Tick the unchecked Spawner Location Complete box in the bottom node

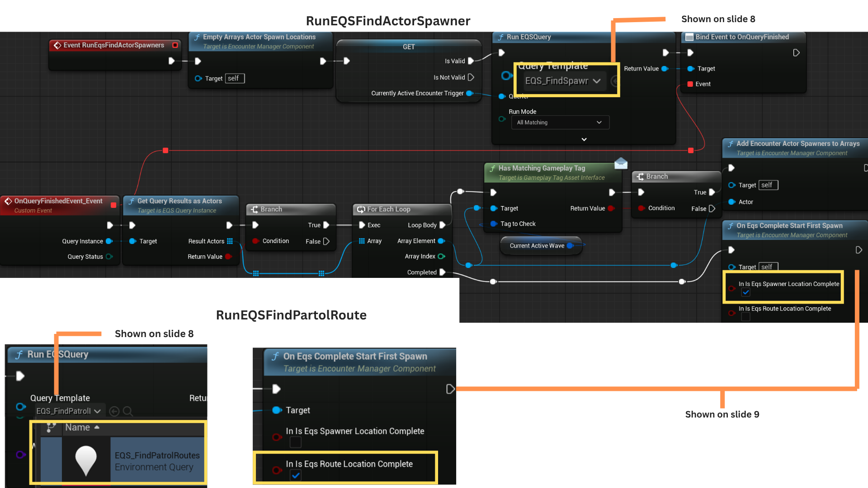[x=296, y=442]
